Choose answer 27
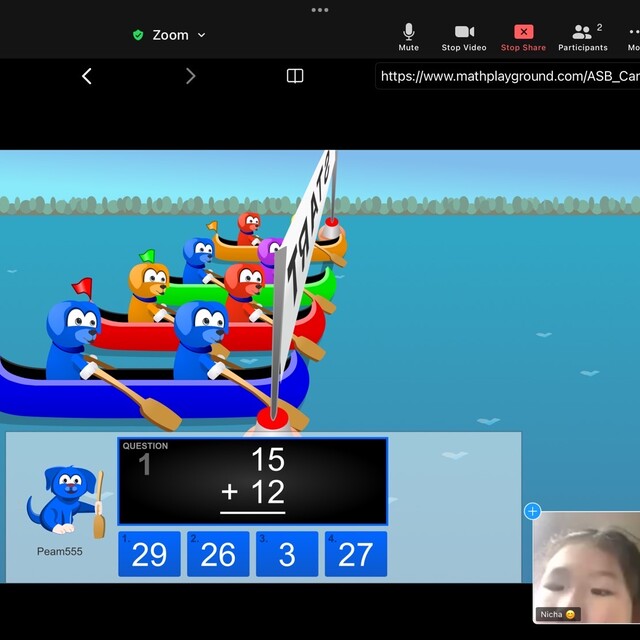640x640 pixels. (x=356, y=554)
